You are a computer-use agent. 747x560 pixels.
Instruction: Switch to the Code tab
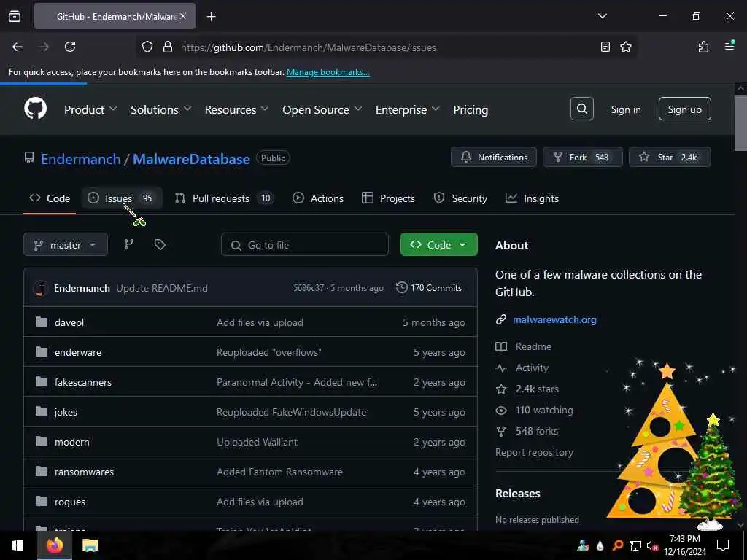click(x=50, y=198)
